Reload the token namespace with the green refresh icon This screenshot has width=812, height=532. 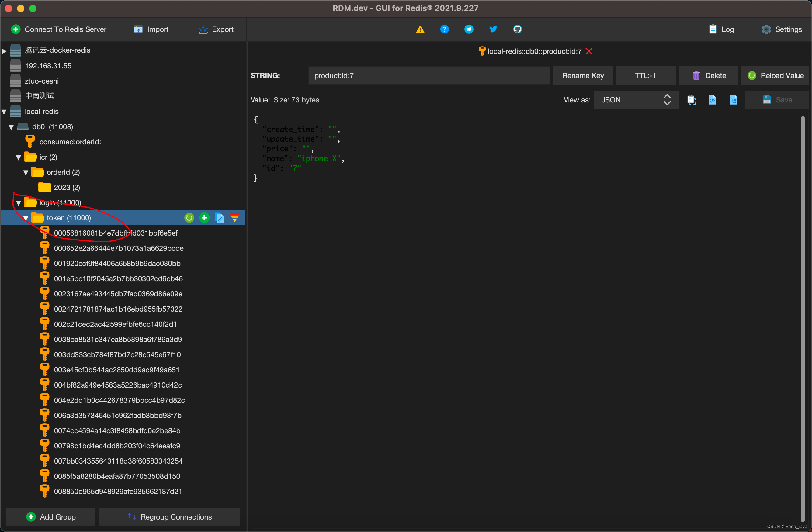[x=189, y=218]
